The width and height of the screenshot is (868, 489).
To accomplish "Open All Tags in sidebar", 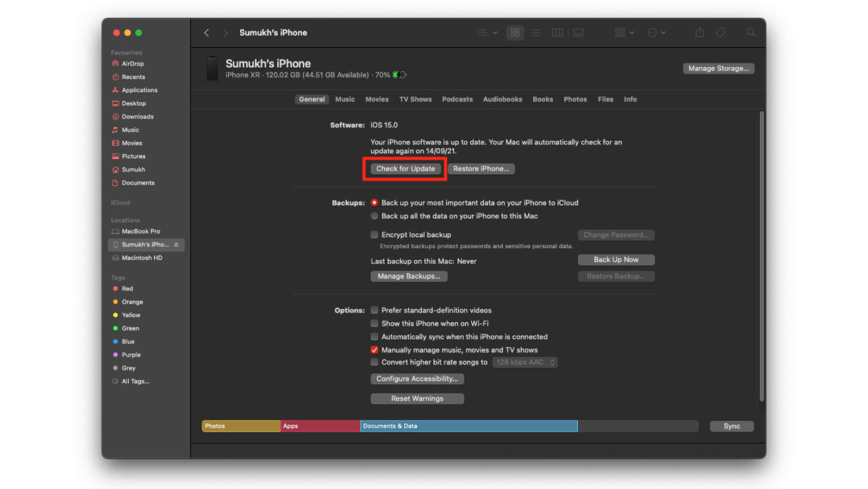I will pos(135,381).
